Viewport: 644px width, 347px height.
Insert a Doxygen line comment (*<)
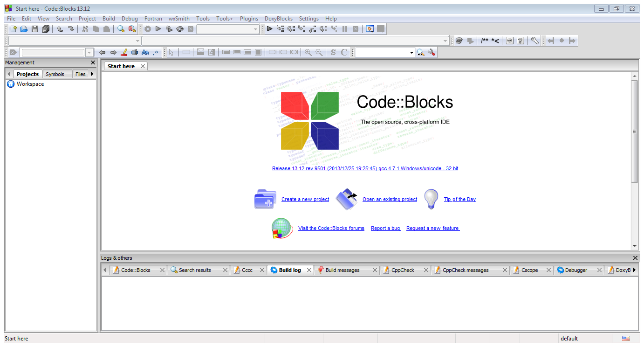495,41
